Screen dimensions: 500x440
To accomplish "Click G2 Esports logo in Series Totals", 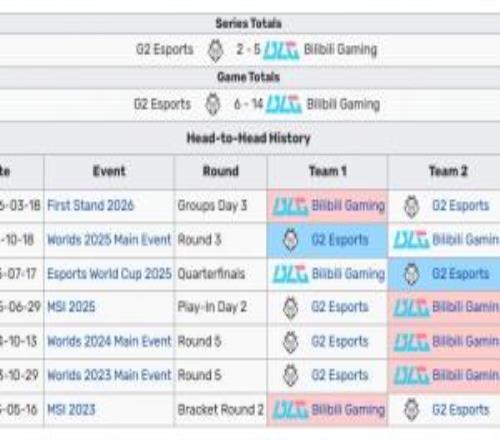I will tap(215, 51).
